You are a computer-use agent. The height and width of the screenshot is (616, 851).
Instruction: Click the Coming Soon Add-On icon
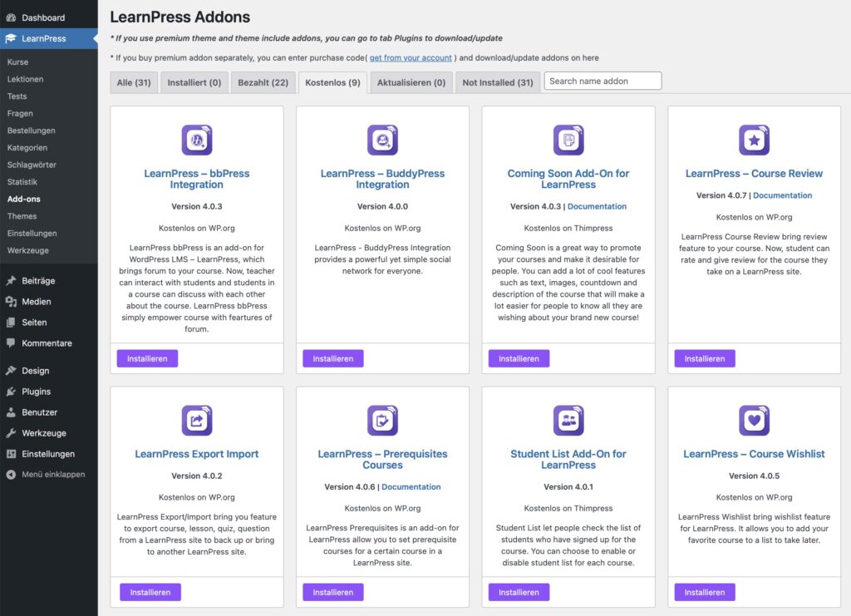point(568,140)
